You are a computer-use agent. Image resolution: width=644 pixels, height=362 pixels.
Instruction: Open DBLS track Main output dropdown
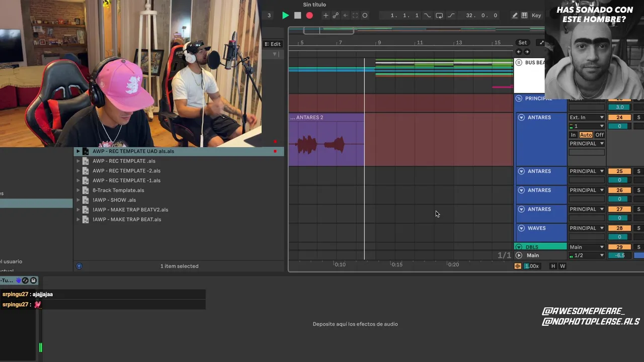587,247
